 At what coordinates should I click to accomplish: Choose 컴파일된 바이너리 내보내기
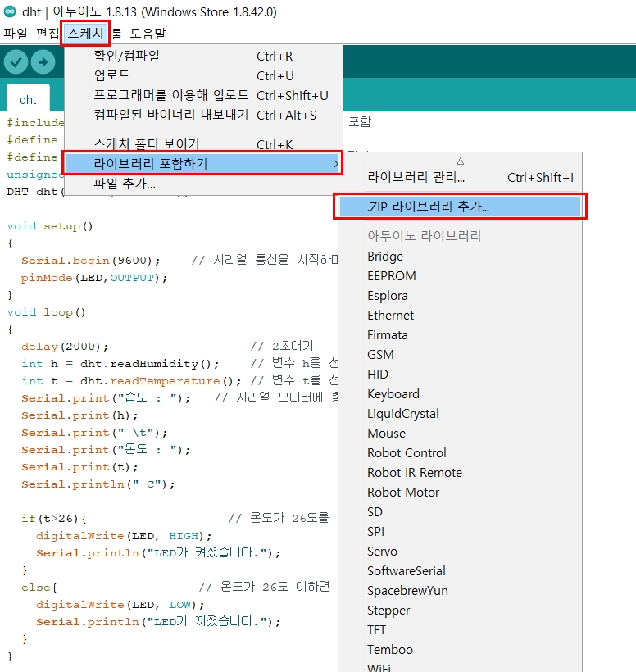point(203,115)
